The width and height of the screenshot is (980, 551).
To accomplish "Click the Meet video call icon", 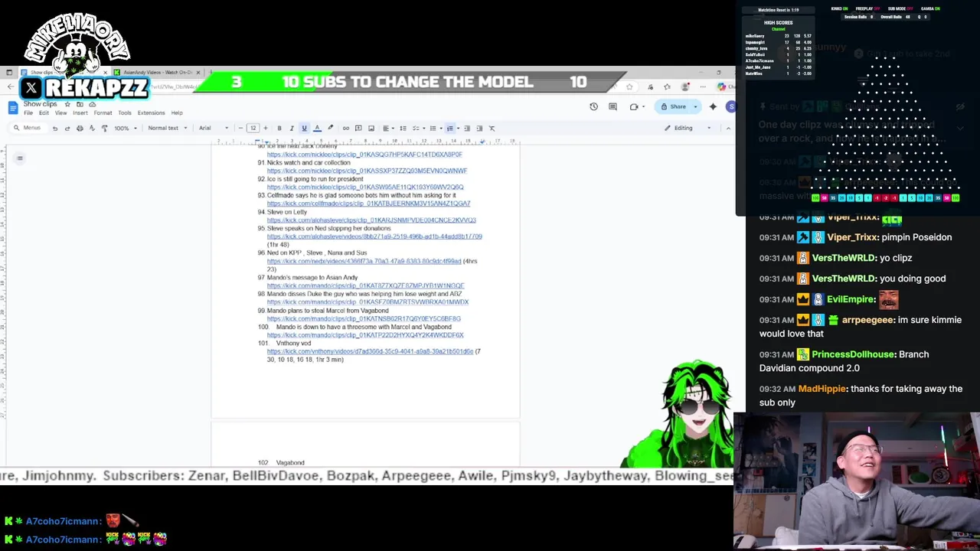I will [635, 107].
